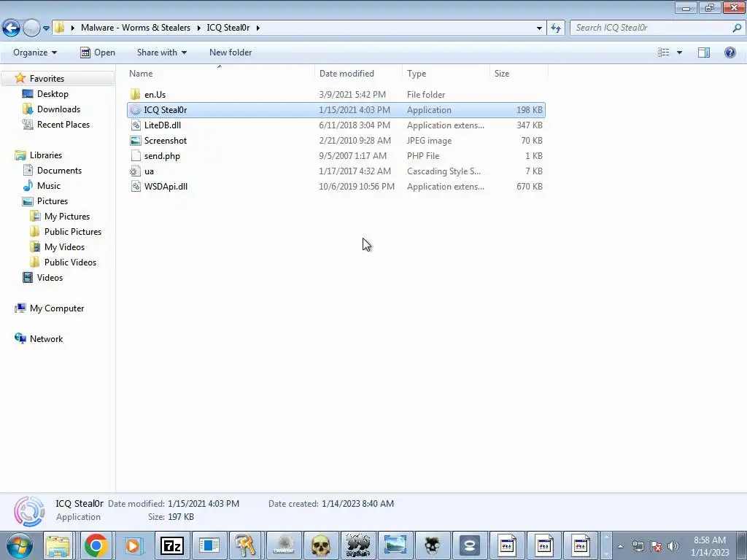Select the WSDApi.dll file icon
Image resolution: width=747 pixels, height=560 pixels.
pyautogui.click(x=135, y=186)
